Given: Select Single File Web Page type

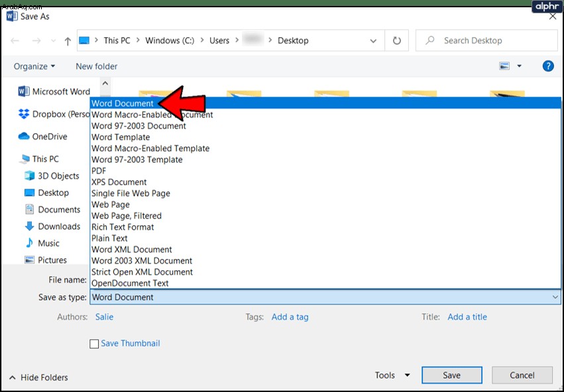Looking at the screenshot, I should 325,193.
